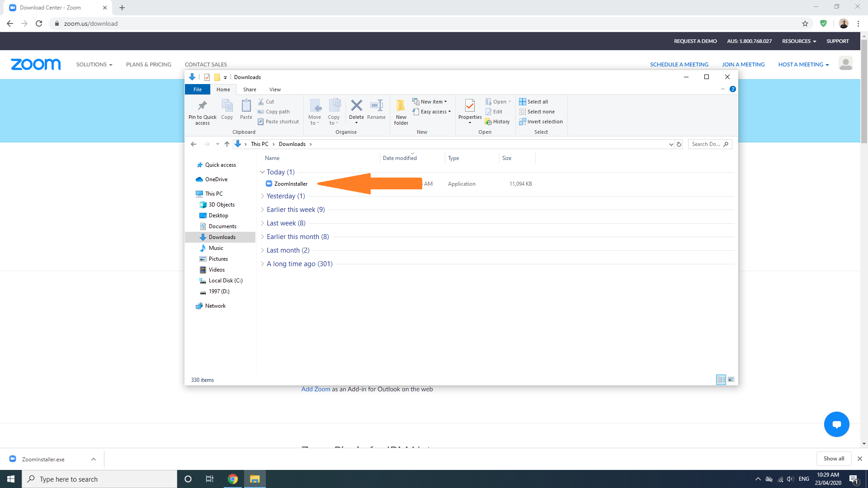Click This PC in address breadcrumb
This screenshot has width=868, height=488.
pyautogui.click(x=259, y=144)
